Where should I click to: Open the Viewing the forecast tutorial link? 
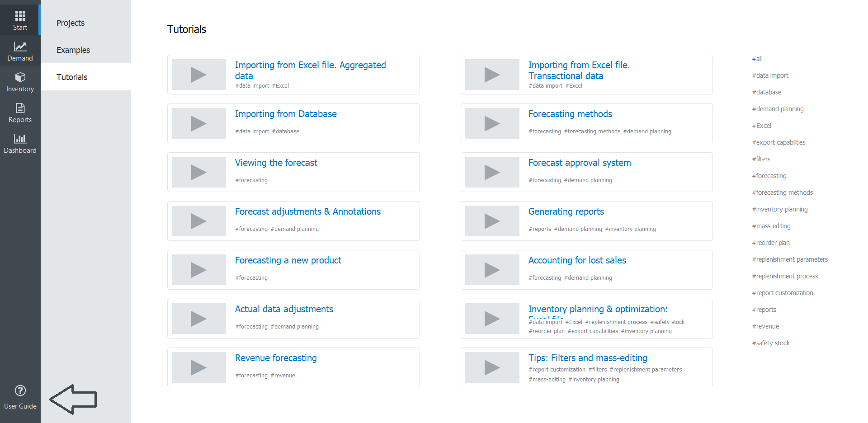tap(276, 163)
